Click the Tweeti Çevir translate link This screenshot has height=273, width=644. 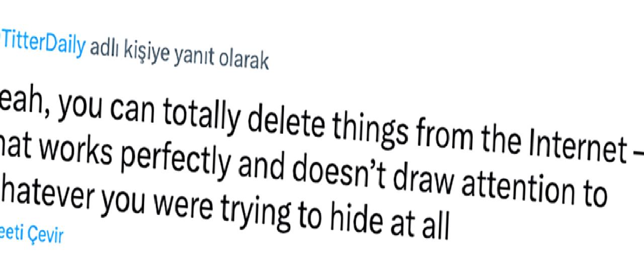point(31,234)
